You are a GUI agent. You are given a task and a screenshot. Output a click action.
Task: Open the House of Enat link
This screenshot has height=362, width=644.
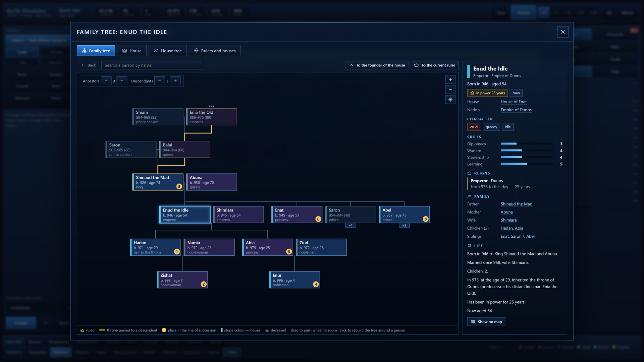point(514,102)
